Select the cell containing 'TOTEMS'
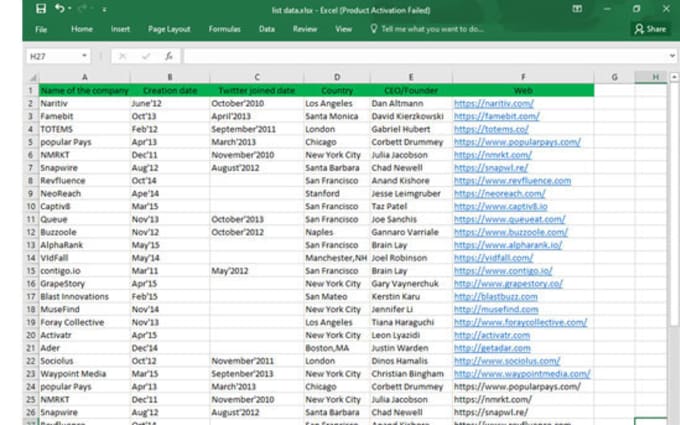 pos(85,129)
